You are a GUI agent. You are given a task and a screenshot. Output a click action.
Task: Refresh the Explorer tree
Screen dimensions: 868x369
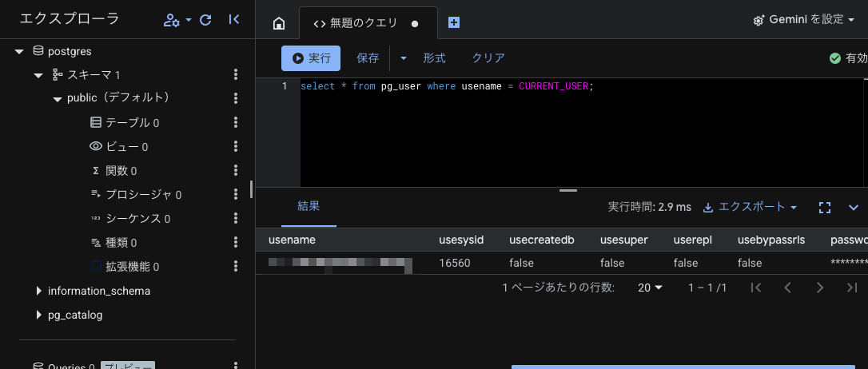pos(205,20)
